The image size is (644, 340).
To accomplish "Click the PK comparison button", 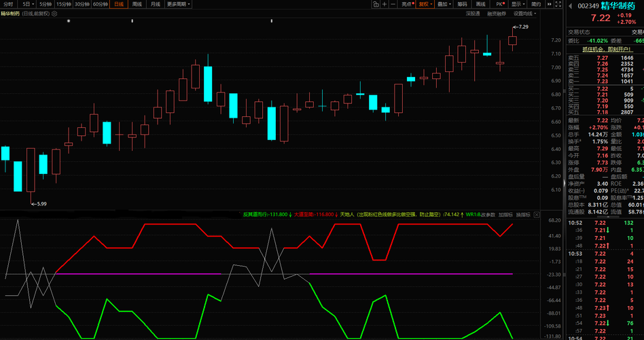I will tap(500, 4).
